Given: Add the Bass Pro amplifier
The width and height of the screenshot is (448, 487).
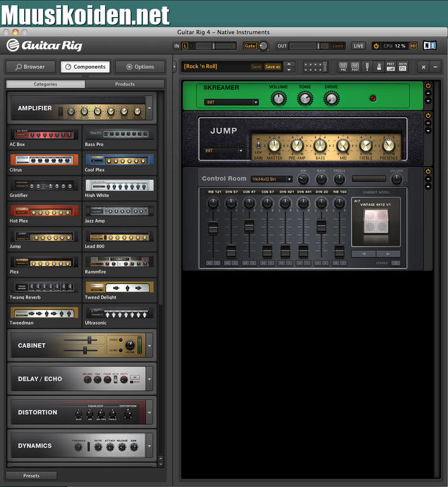Looking at the screenshot, I should pyautogui.click(x=119, y=137).
